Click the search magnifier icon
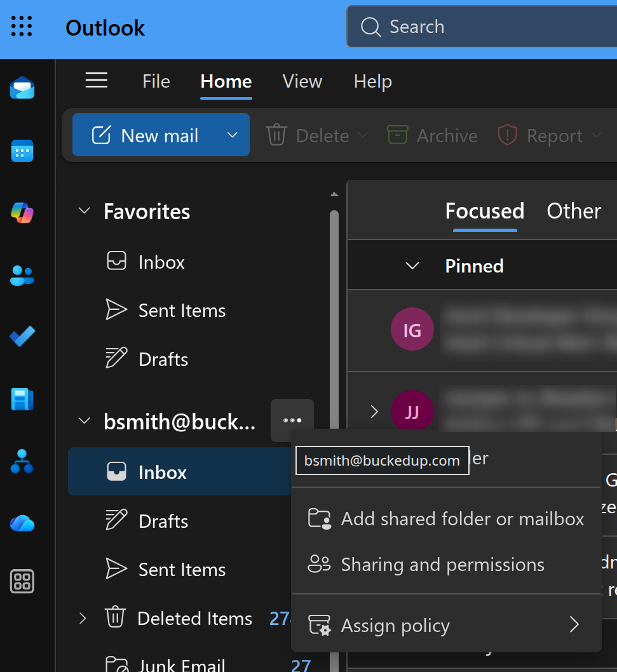This screenshot has height=672, width=617. click(x=370, y=27)
